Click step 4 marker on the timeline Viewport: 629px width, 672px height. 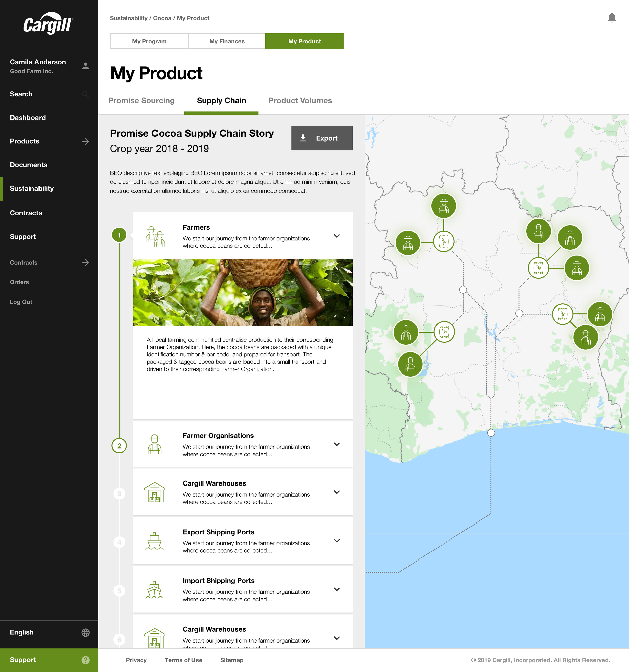click(119, 542)
